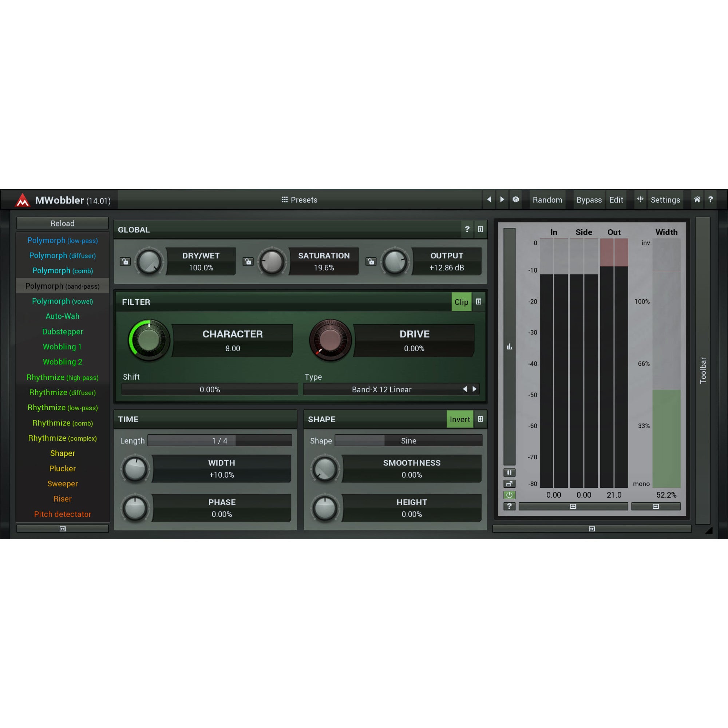Screen dimensions: 728x728
Task: Click the Reload button
Action: point(63,223)
